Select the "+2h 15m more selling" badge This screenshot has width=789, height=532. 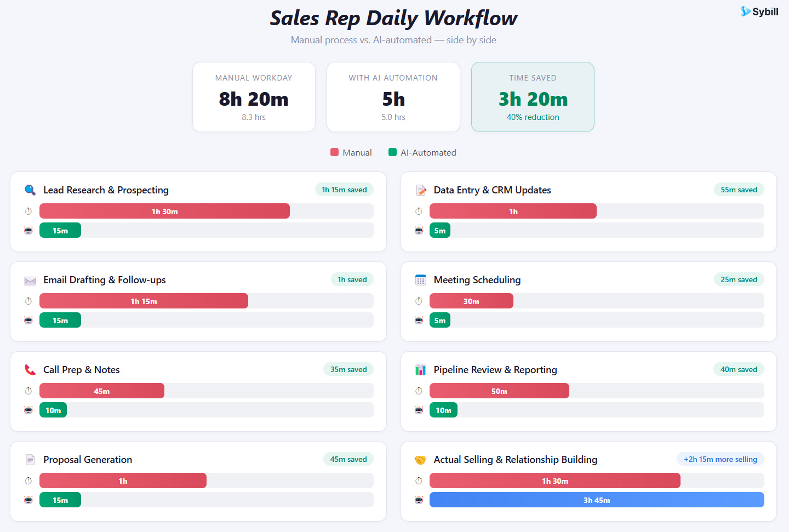[721, 459]
